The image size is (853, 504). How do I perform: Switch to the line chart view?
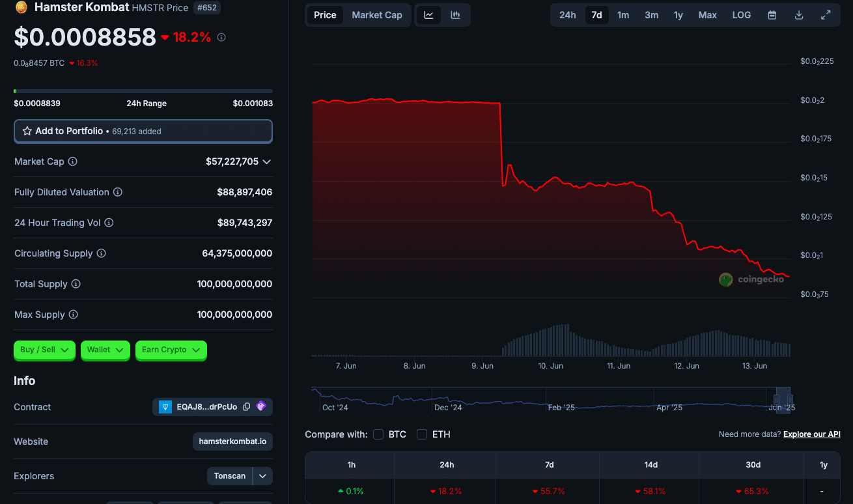click(428, 15)
